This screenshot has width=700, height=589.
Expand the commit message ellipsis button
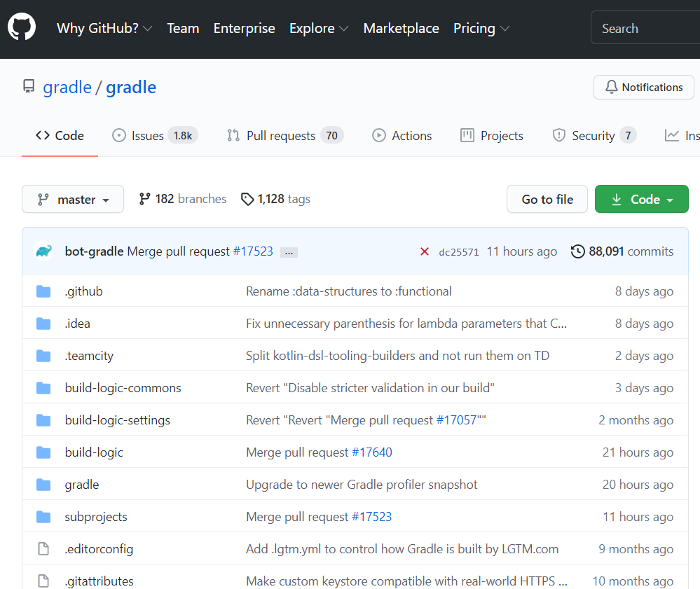tap(289, 253)
